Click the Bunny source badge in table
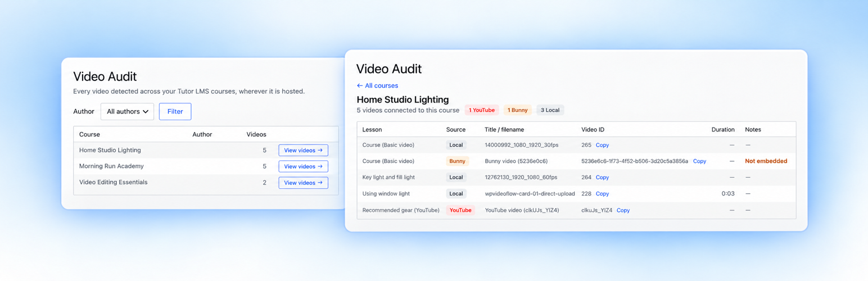 [457, 161]
